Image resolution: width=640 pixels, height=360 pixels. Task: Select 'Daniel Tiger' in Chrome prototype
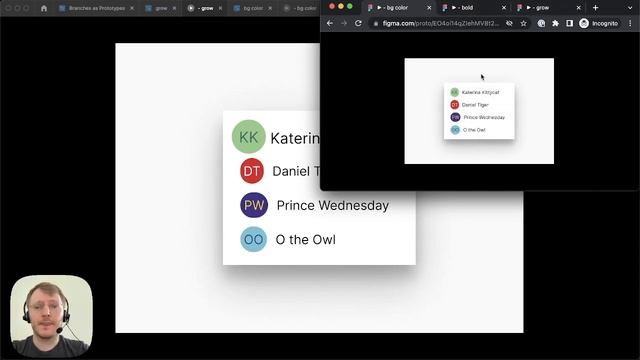475,105
